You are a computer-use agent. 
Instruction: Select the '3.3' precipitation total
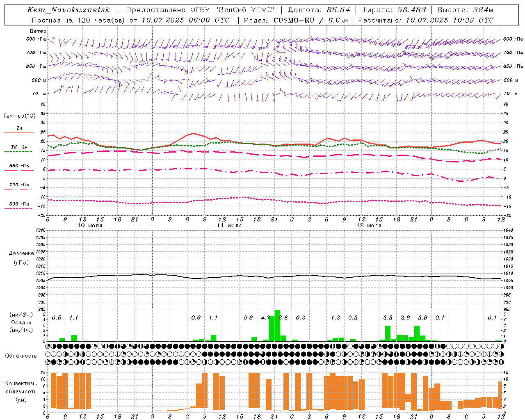coord(388,317)
